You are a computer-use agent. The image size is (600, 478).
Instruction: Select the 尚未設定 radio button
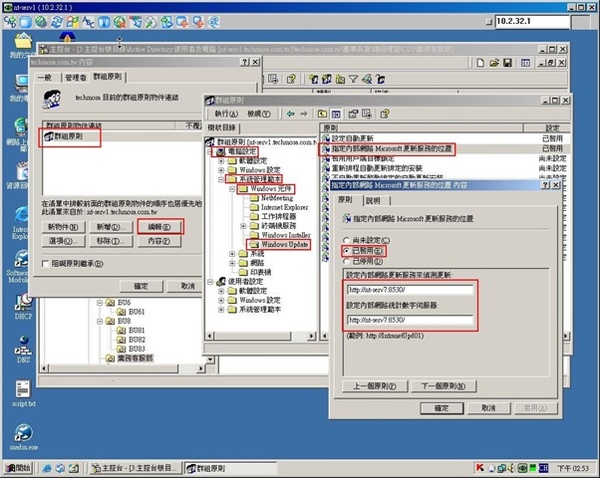coord(346,240)
